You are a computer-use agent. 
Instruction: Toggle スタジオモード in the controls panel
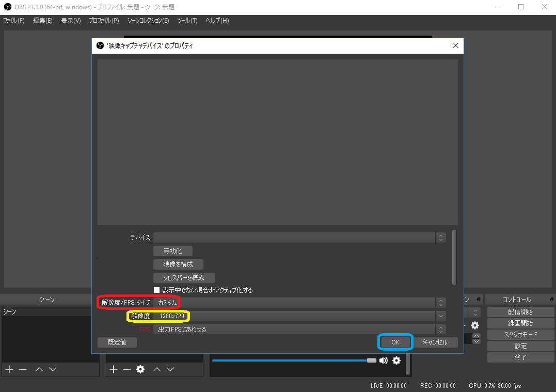point(520,335)
